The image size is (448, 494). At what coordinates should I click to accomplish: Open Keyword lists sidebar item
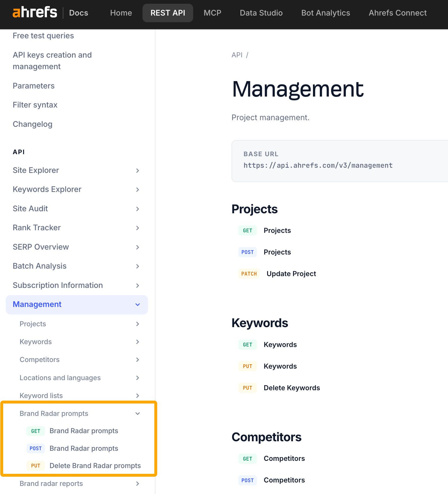[x=41, y=396]
